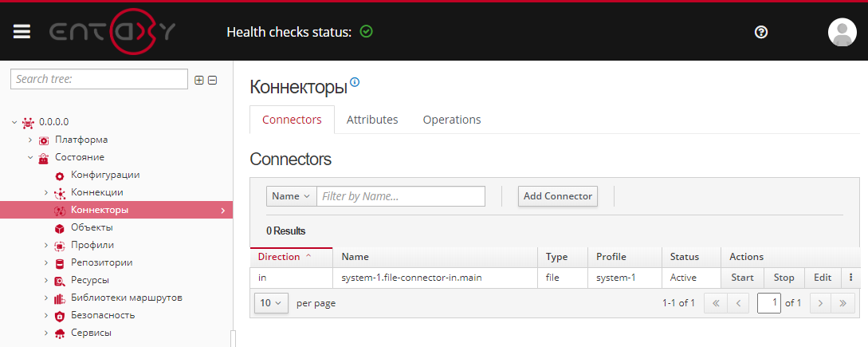Screen dimensions: 868x347
Task: Open the hamburger navigation menu
Action: click(22, 32)
